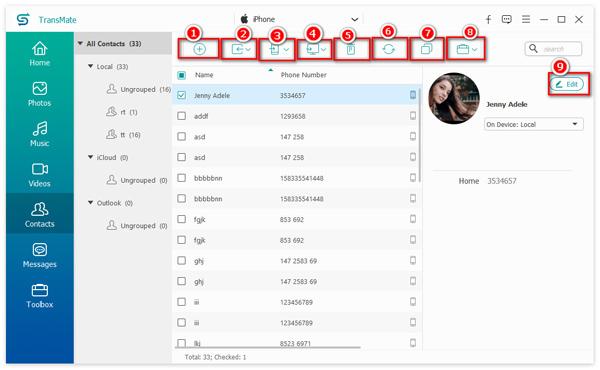Click the export to PC toolbar icon
The width and height of the screenshot is (600, 370).
316,49
